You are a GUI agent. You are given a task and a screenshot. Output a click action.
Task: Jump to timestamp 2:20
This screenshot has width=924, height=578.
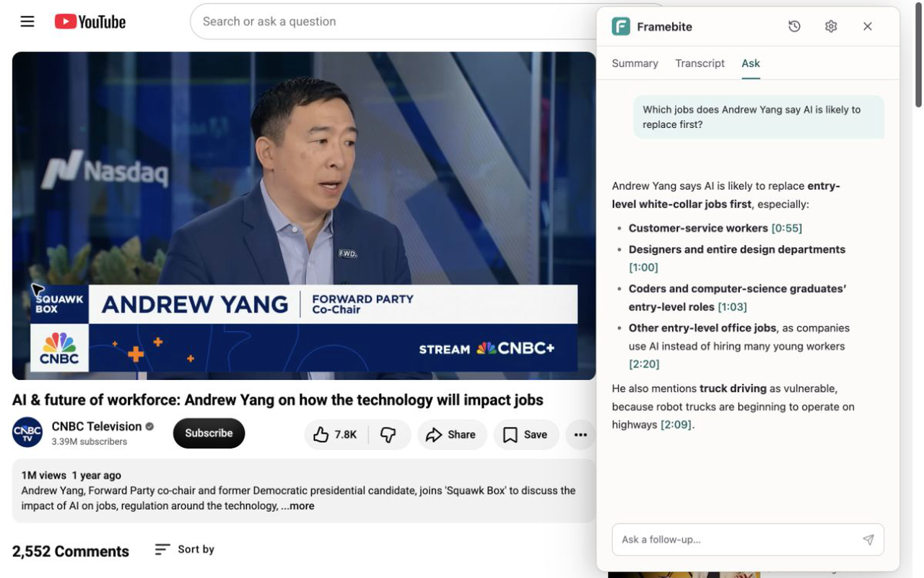click(x=644, y=364)
